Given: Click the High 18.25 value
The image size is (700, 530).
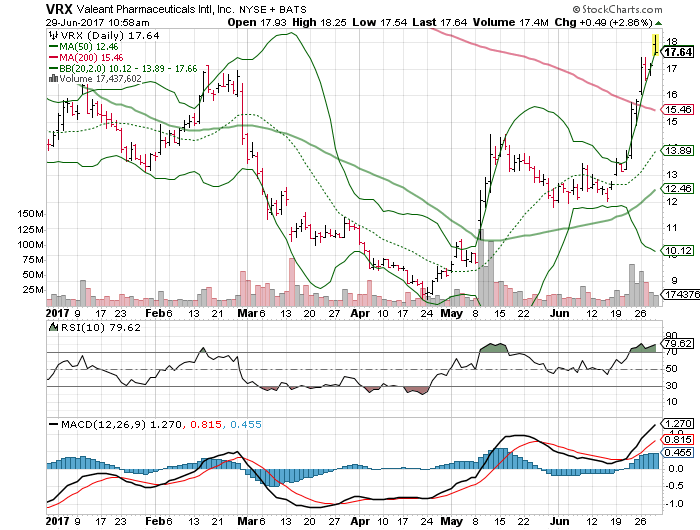Looking at the screenshot, I should point(319,22).
